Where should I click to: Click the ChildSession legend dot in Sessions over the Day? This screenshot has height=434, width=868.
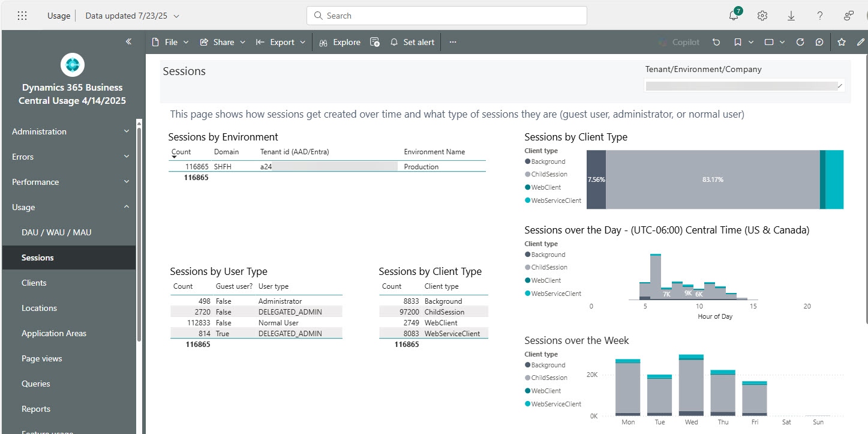click(528, 267)
